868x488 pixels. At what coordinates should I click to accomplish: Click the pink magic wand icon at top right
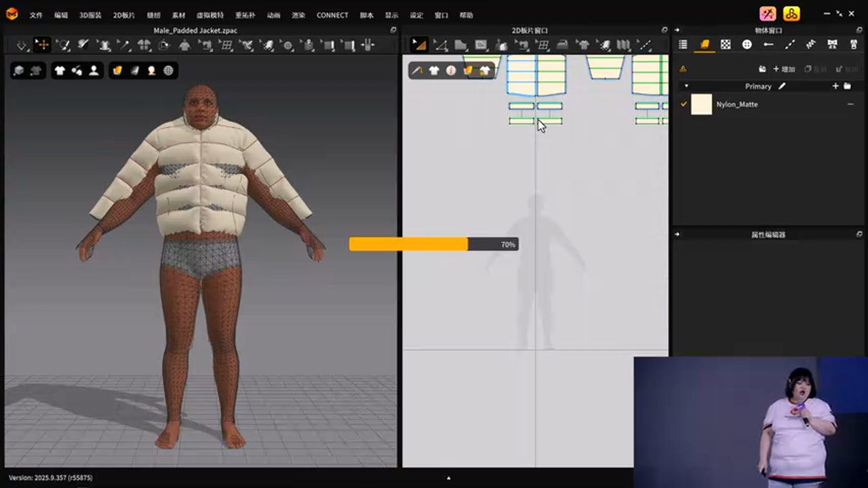click(x=767, y=14)
